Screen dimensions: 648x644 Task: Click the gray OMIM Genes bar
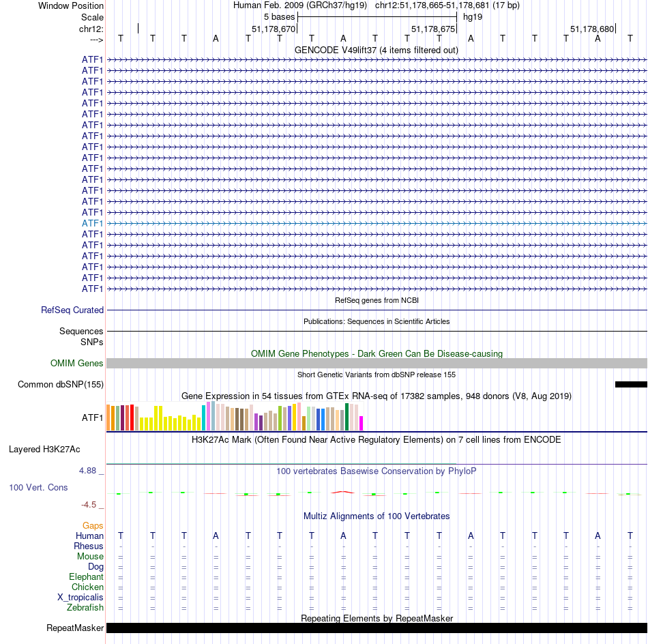point(377,364)
